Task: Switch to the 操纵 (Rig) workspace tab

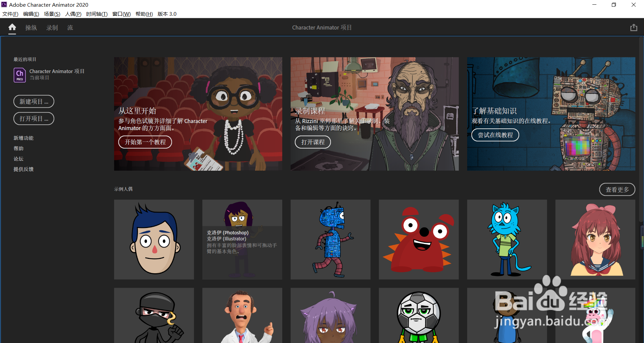Action: (x=31, y=28)
